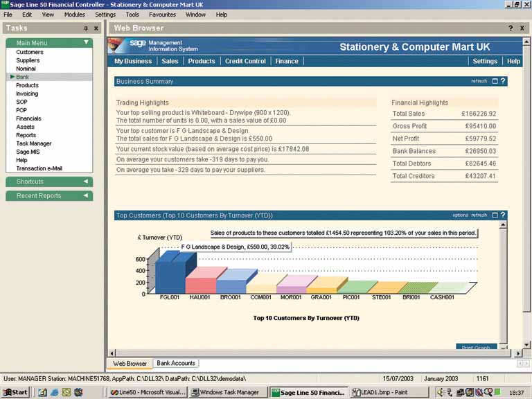Select Invoicing in the Main Menu

[27, 94]
